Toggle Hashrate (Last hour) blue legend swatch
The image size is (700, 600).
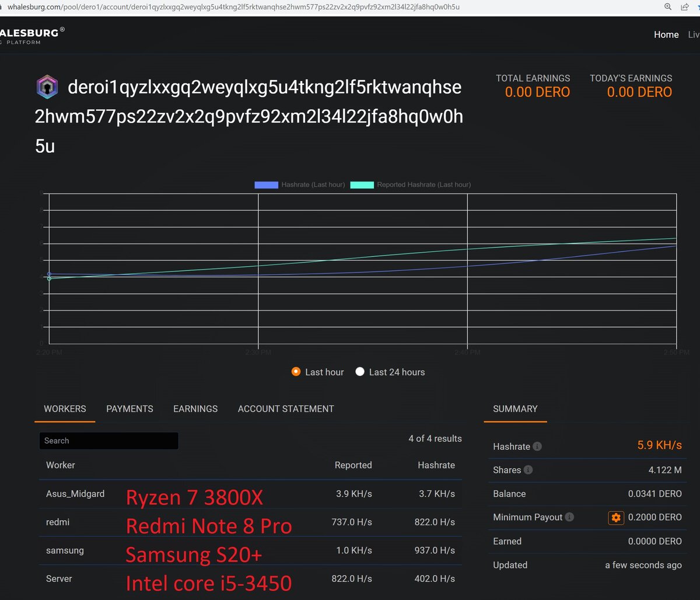coord(266,184)
